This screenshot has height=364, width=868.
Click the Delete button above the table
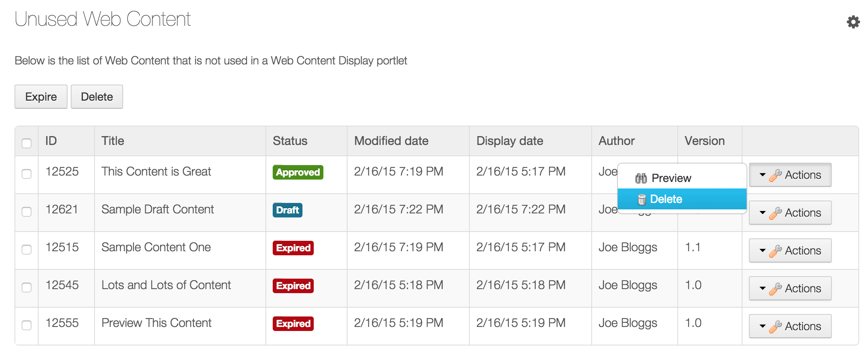[x=97, y=97]
